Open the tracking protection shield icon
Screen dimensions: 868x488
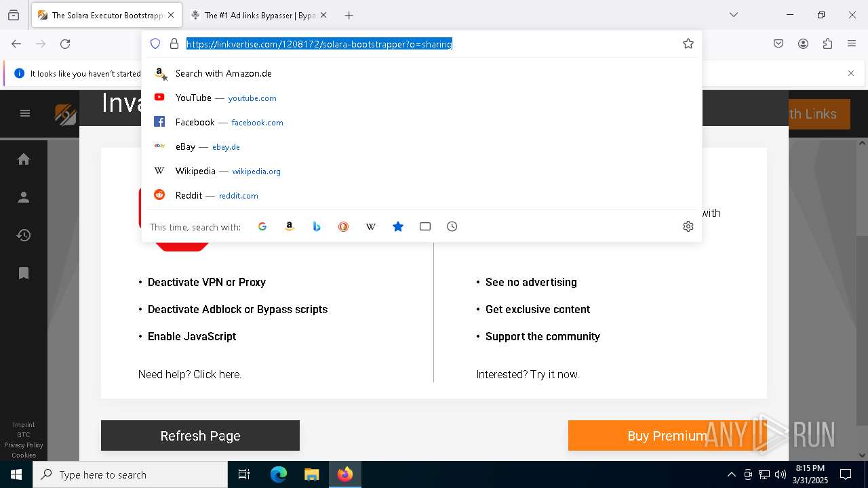pyautogui.click(x=155, y=44)
